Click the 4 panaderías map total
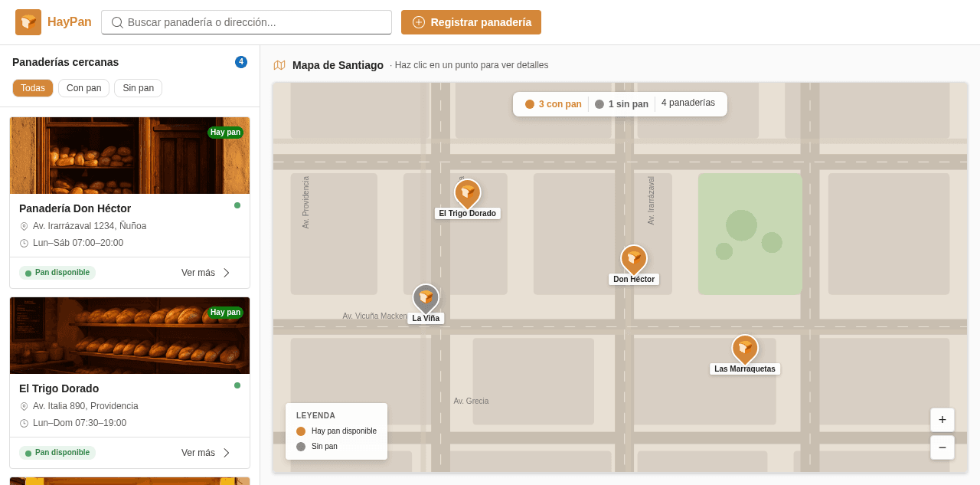The height and width of the screenshot is (485, 980). (688, 103)
